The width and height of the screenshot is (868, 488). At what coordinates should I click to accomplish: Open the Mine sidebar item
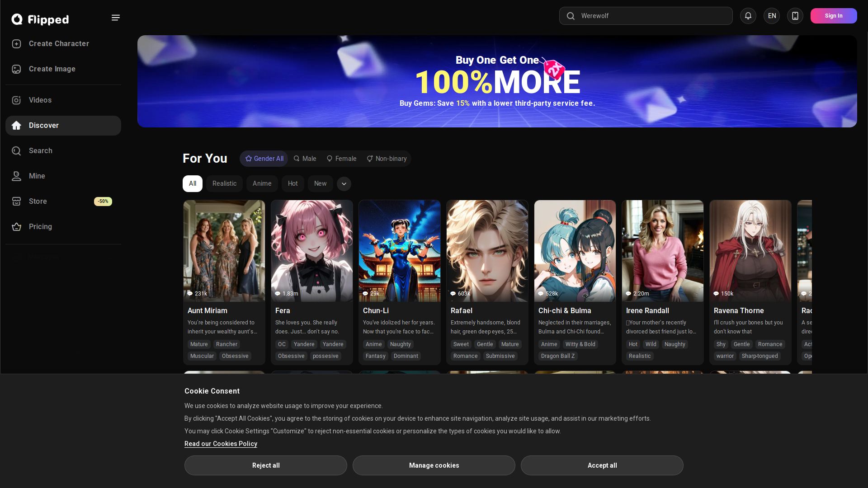[x=63, y=176]
